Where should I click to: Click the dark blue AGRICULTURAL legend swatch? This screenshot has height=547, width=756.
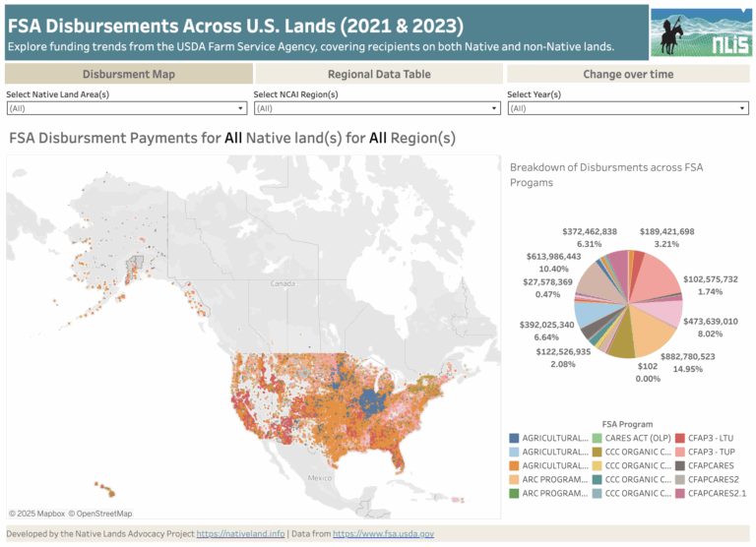[515, 438]
